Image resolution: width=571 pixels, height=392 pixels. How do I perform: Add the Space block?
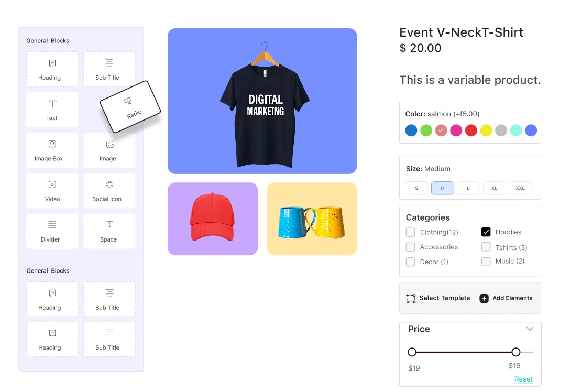[109, 231]
